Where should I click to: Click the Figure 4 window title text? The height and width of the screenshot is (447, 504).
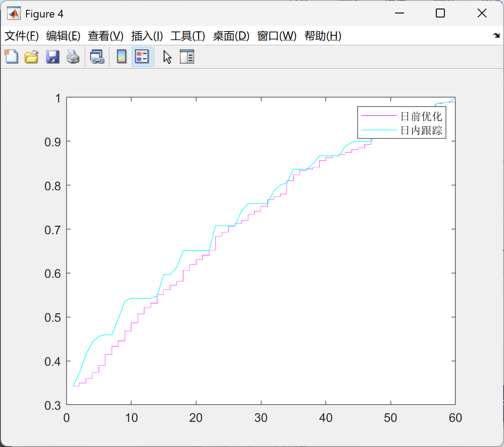tap(44, 14)
